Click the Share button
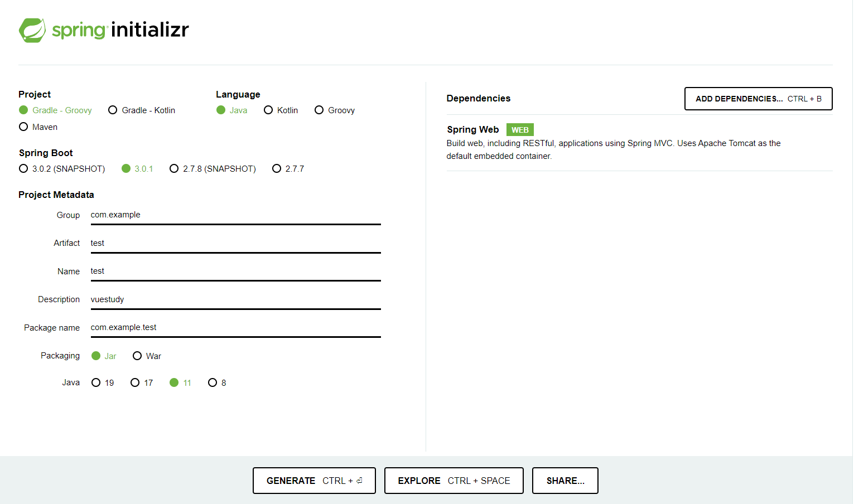This screenshot has width=854, height=504. (565, 481)
